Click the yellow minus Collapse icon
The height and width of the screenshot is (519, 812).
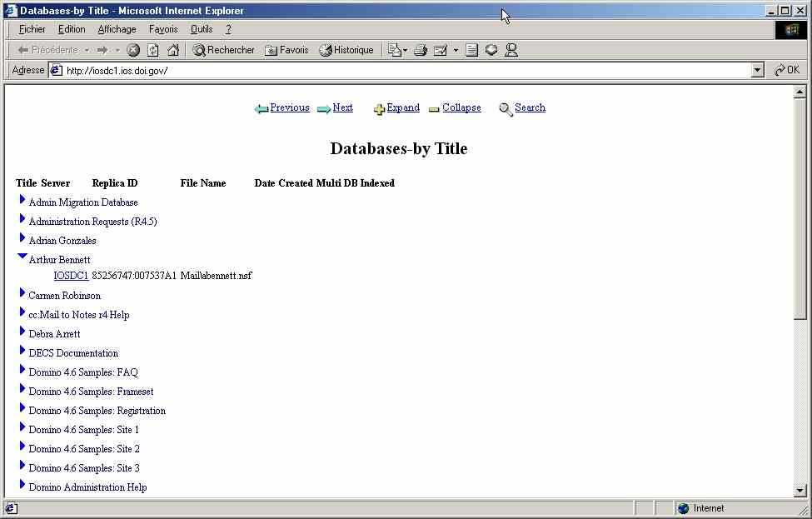434,109
